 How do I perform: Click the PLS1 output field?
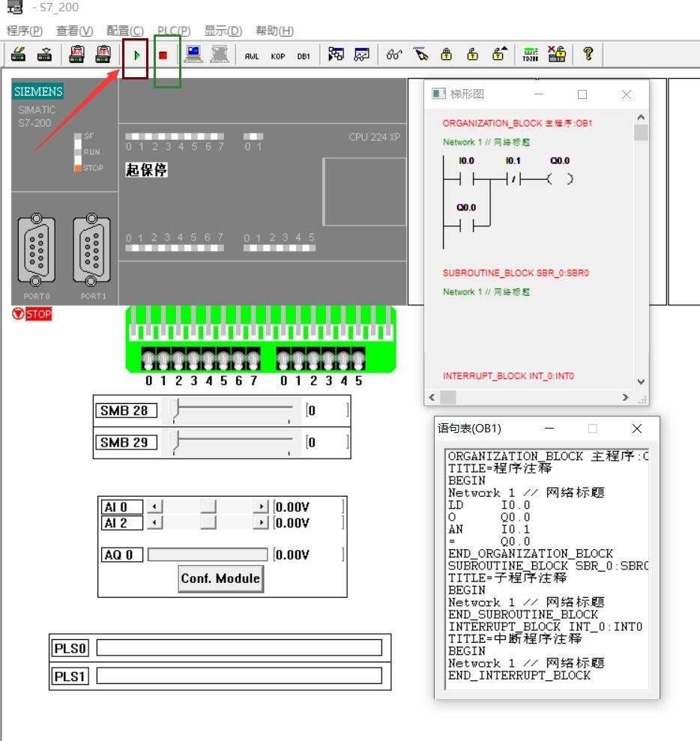(x=239, y=676)
